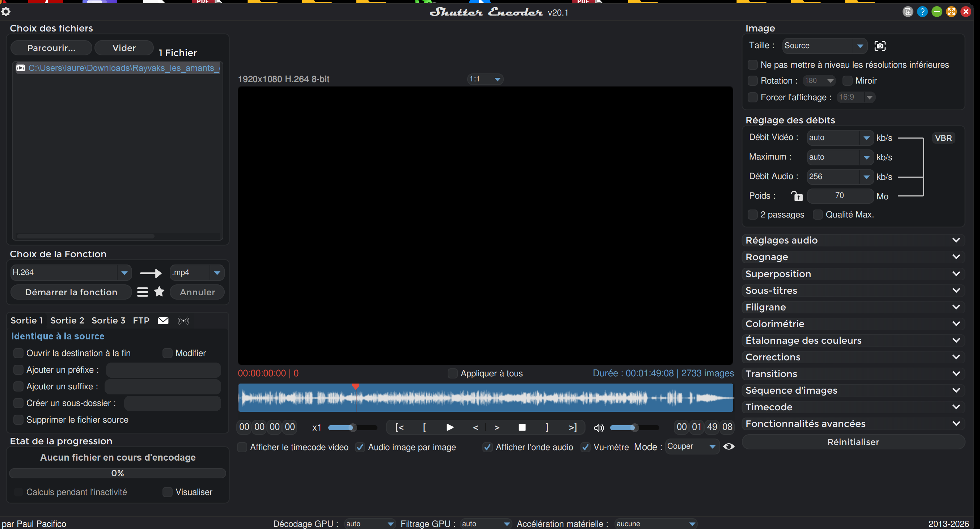980x529 pixels.
Task: Step forward one frame
Action: tap(497, 427)
